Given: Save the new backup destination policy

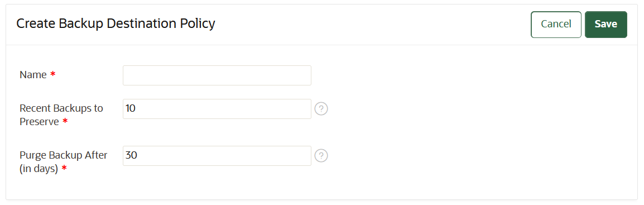Looking at the screenshot, I should click(x=606, y=24).
